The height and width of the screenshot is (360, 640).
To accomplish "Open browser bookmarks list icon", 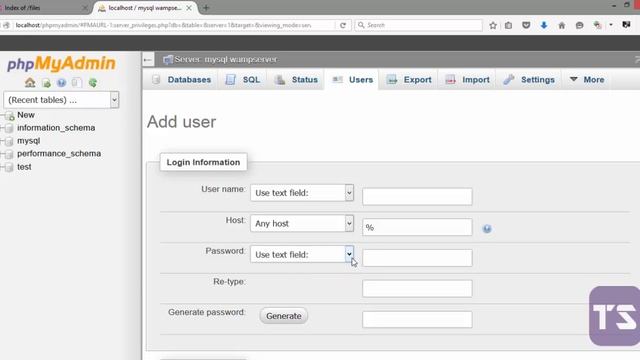I will point(508,25).
